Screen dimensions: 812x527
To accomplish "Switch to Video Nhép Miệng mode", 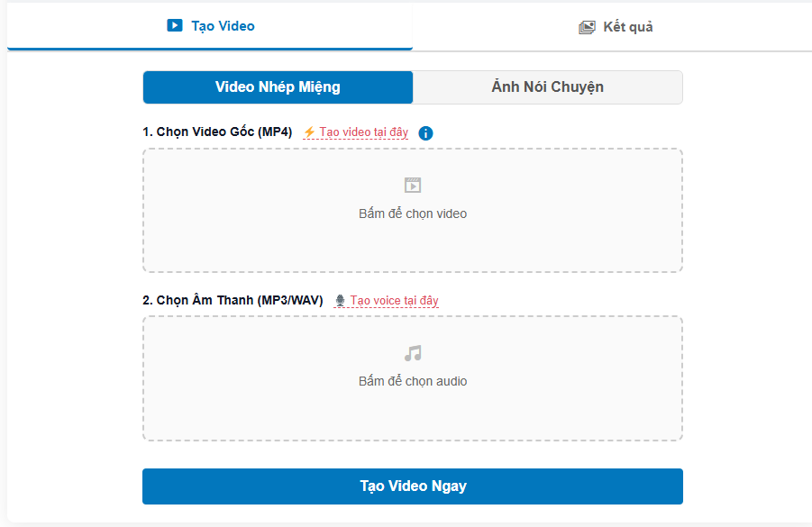I will point(278,87).
